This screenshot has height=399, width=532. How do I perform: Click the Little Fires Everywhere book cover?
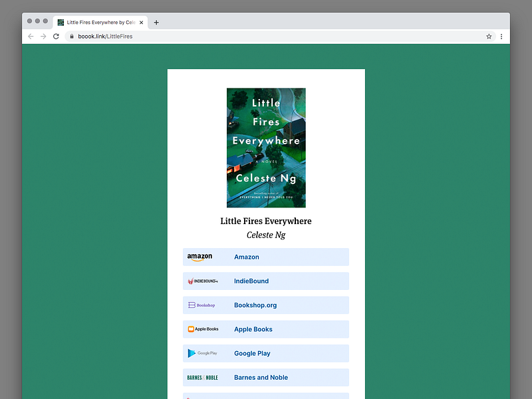pyautogui.click(x=266, y=148)
